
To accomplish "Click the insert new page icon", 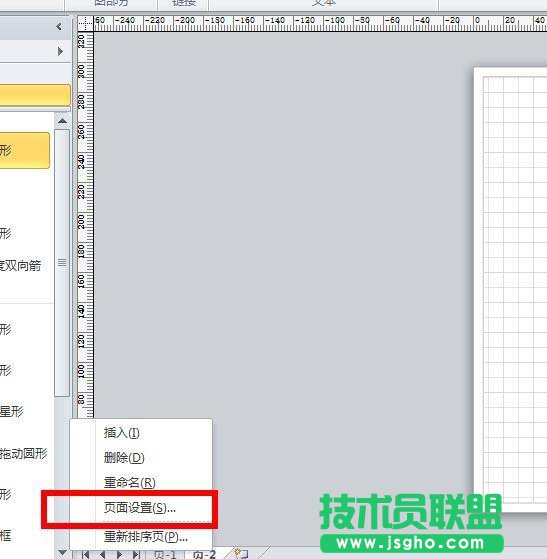I will (240, 554).
